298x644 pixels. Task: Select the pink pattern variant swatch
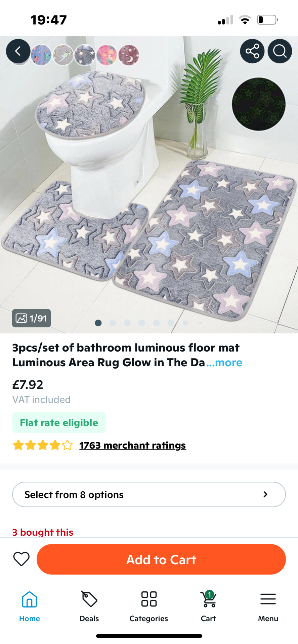click(x=107, y=55)
